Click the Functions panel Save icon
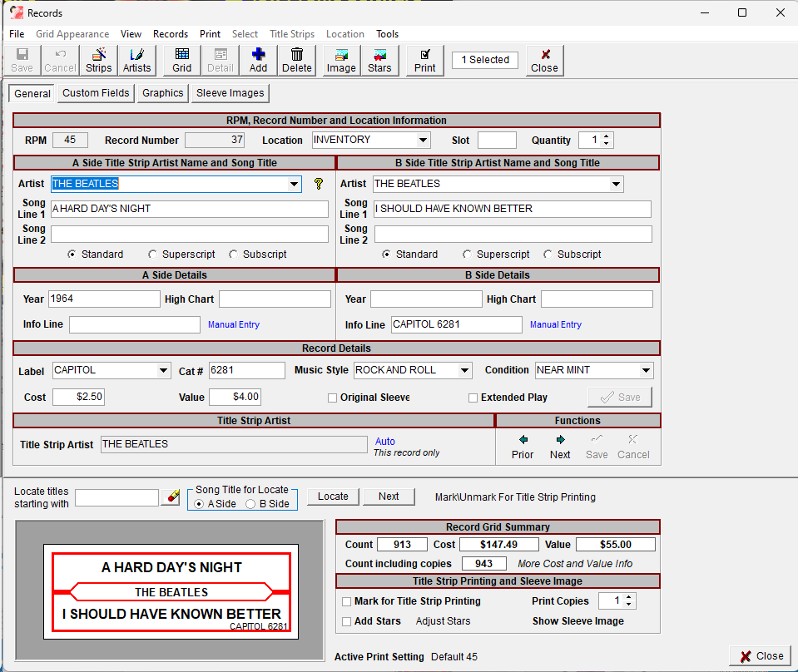This screenshot has height=672, width=798. coord(597,447)
